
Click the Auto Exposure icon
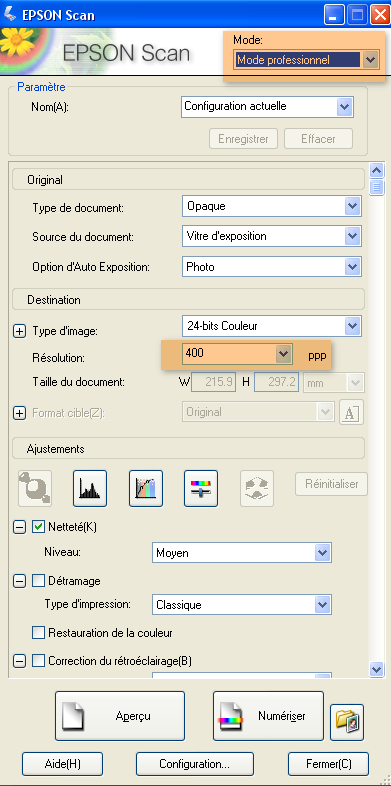(x=35, y=488)
